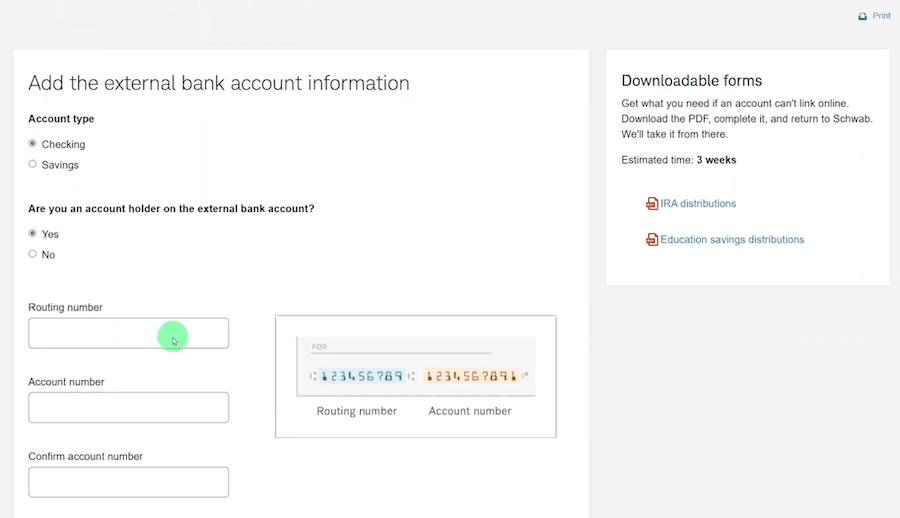Click the Add external bank account heading
The height and width of the screenshot is (518, 900).
(x=219, y=83)
